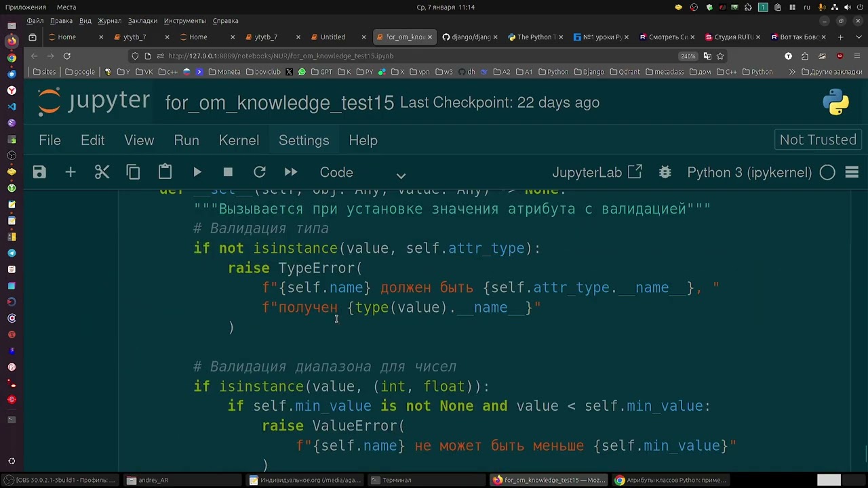The height and width of the screenshot is (488, 868).
Task: Open the metaclass bookmarks folder
Action: (664, 72)
